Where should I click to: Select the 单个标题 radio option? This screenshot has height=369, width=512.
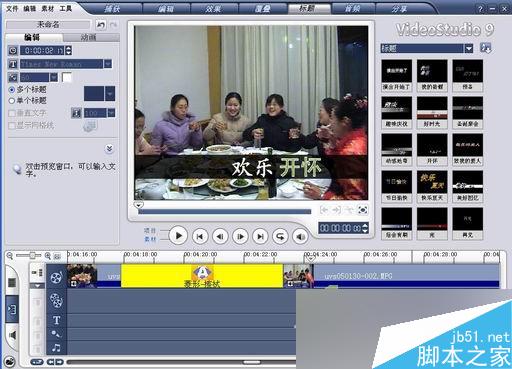[12, 100]
